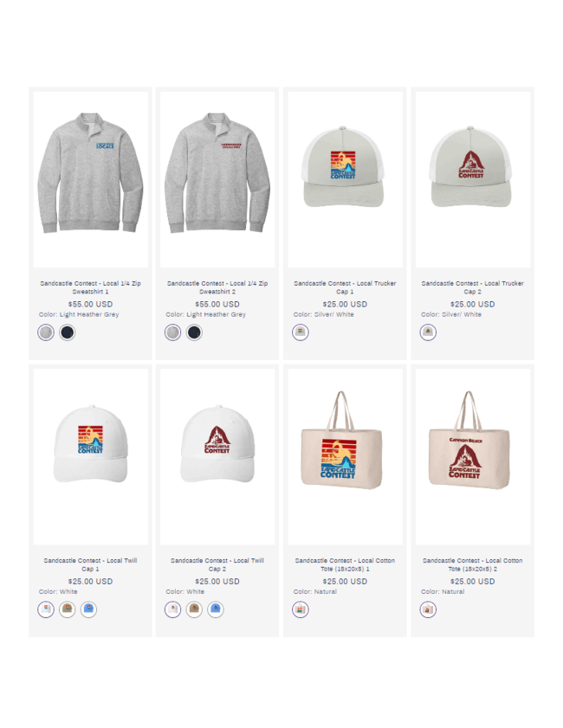The width and height of the screenshot is (563, 728).
Task: Select white cap swatch for Twill Cap 2
Action: 173,609
